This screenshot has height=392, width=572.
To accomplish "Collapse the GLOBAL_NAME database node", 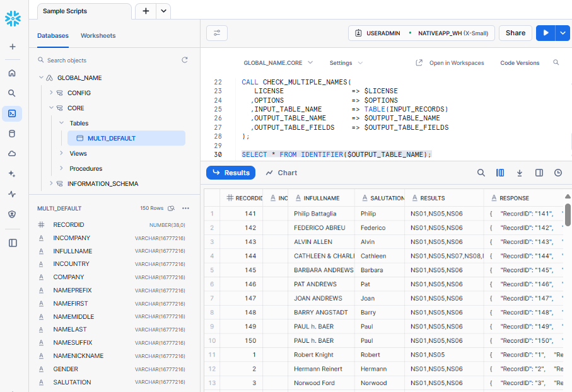I will pos(41,78).
